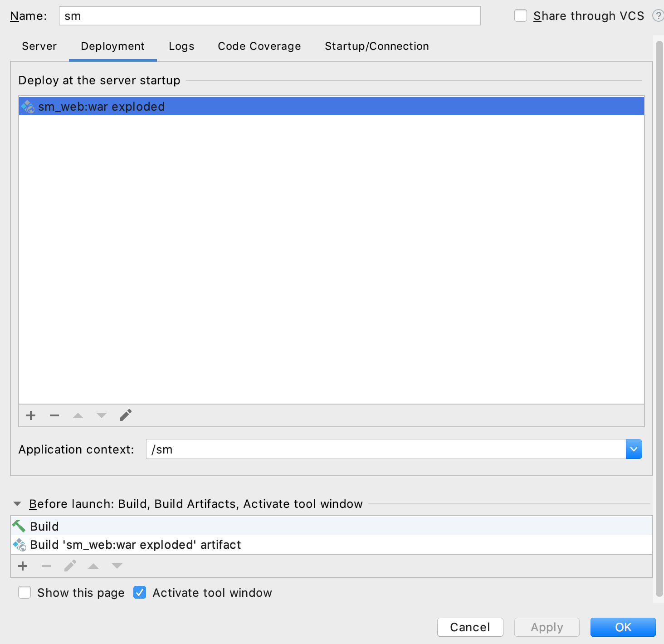Edit selected deployment artifact pencil icon
This screenshot has height=644, width=664.
tap(126, 415)
